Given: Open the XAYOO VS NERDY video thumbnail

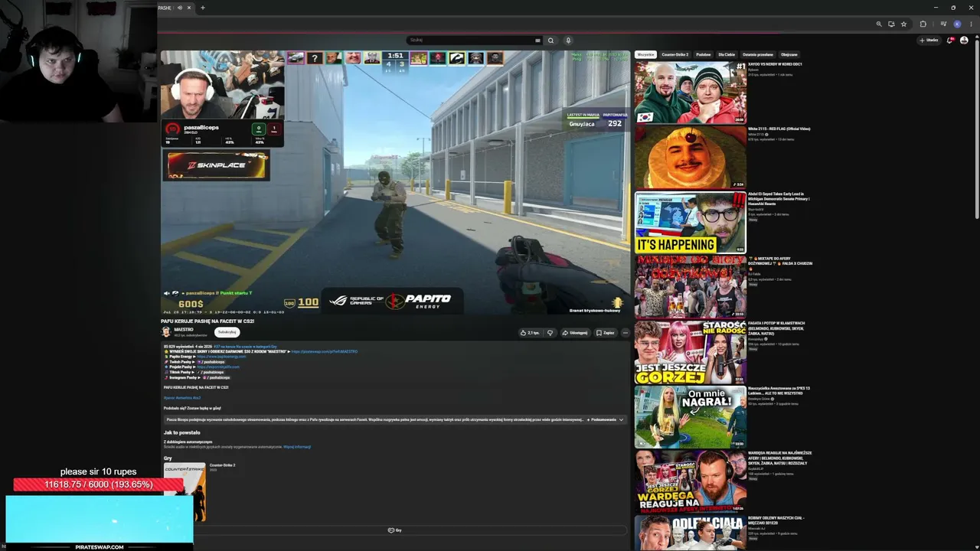Looking at the screenshot, I should (691, 93).
